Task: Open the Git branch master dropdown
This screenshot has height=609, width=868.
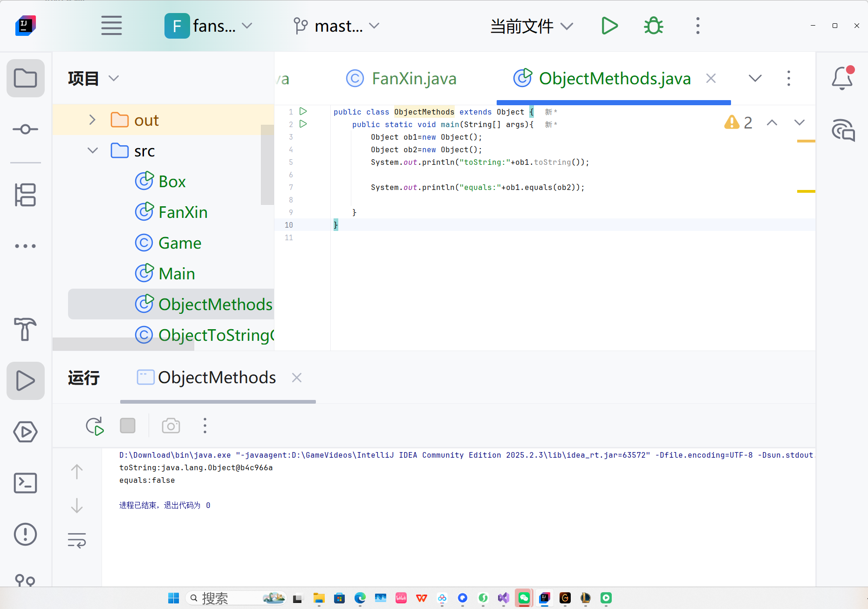Action: point(336,26)
